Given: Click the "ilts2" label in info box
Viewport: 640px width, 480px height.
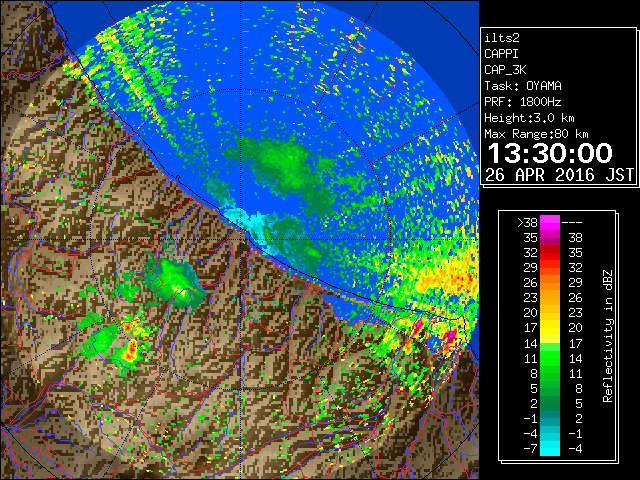Looking at the screenshot, I should (502, 38).
